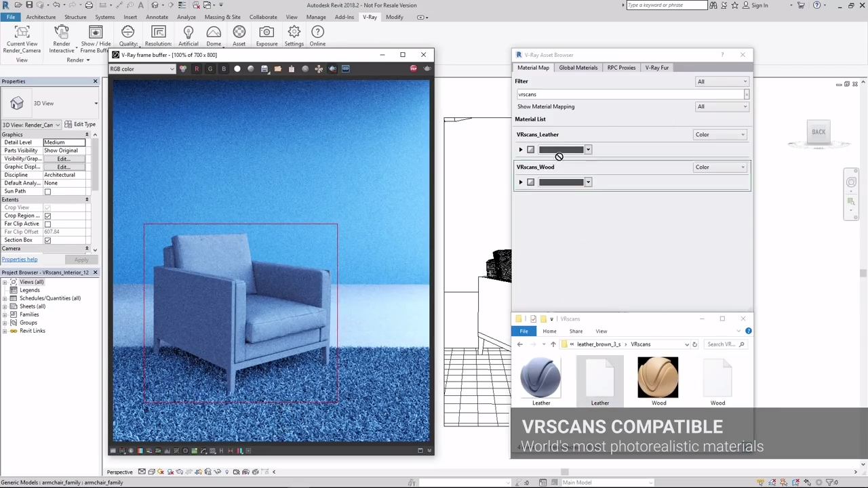Uncheck the Far Clip Active checkbox
Viewport: 868px width, 488px height.
click(x=47, y=224)
